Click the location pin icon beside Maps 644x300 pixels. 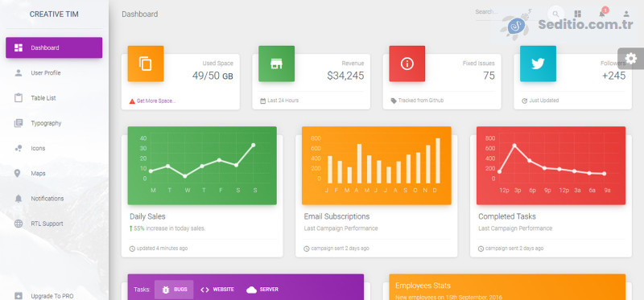pyautogui.click(x=17, y=173)
